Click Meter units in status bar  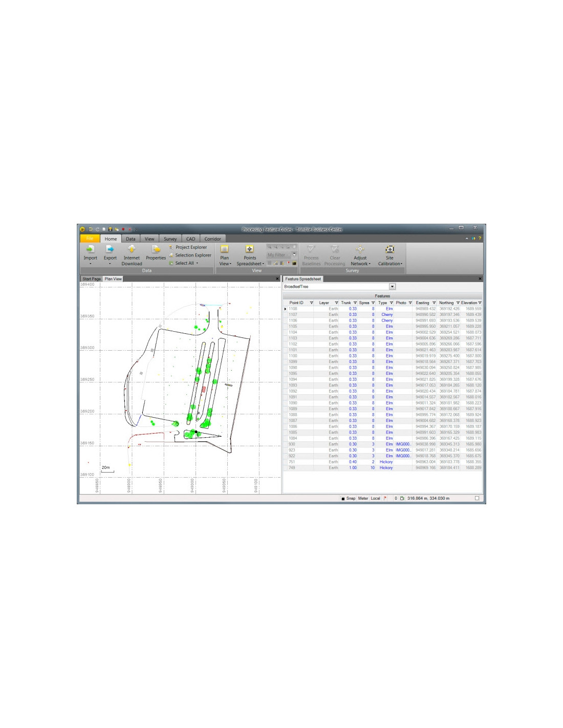pyautogui.click(x=363, y=498)
